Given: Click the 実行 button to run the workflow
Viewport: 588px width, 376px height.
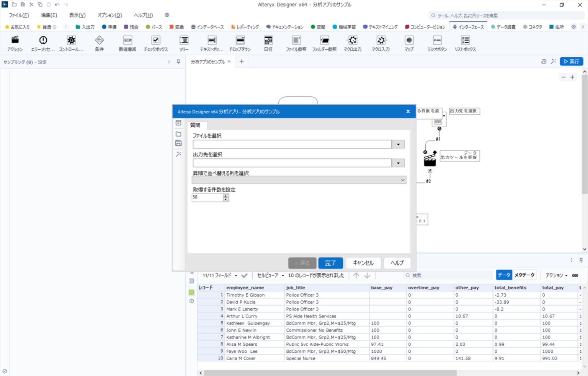Looking at the screenshot, I should point(571,61).
